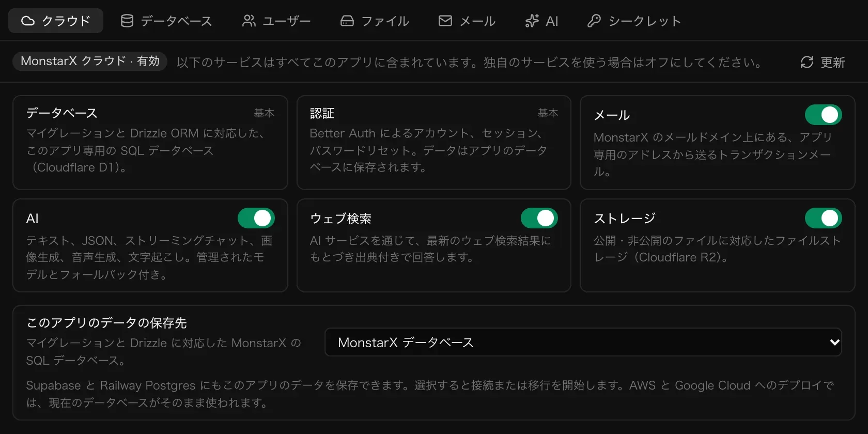This screenshot has width=868, height=434.
Task: Click the refresh arrows icon
Action: point(807,62)
